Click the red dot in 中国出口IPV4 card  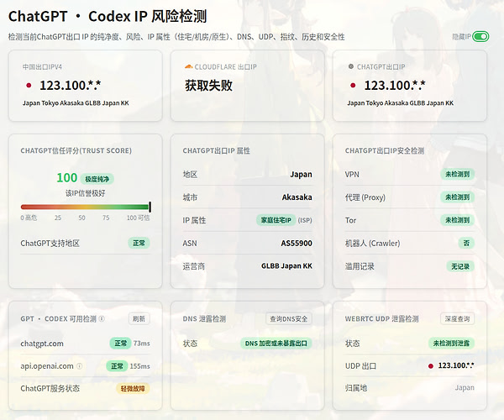29,86
